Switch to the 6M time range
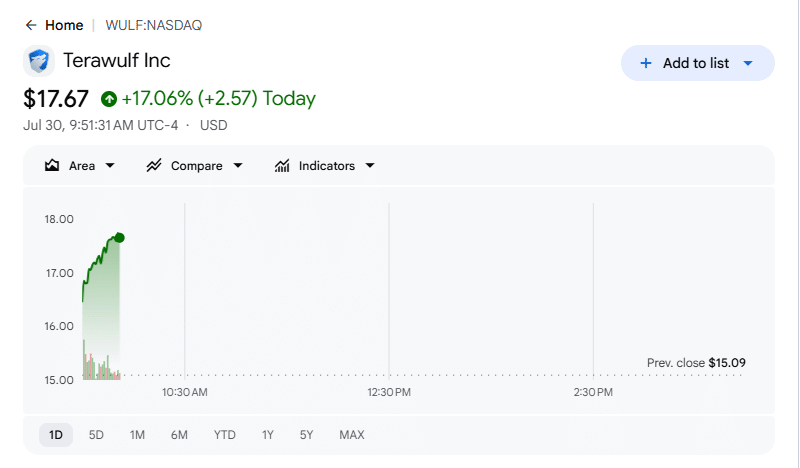800x468 pixels. coord(179,435)
